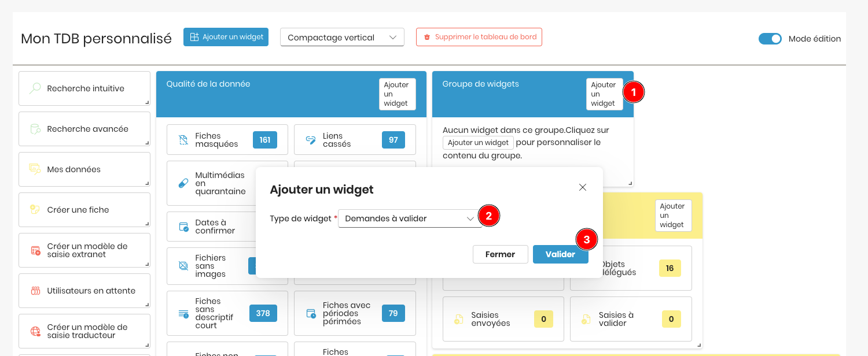
Task: Click the 'Liens cassés' broken link icon
Action: pyautogui.click(x=311, y=140)
